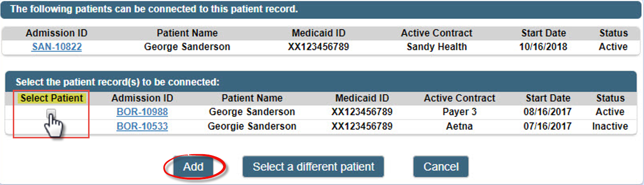Click the Georgie Sanderson patient name cell
Image resolution: width=644 pixels, height=185 pixels.
(252, 127)
